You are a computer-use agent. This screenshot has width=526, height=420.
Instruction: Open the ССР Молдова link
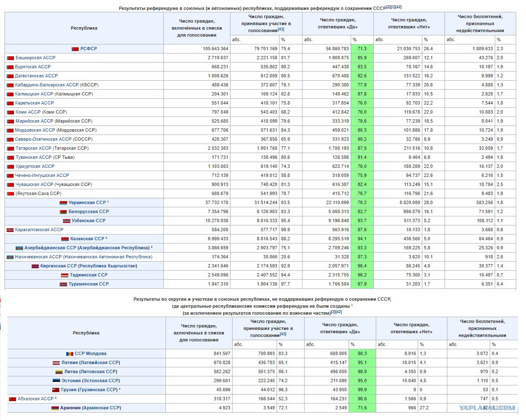tap(91, 353)
